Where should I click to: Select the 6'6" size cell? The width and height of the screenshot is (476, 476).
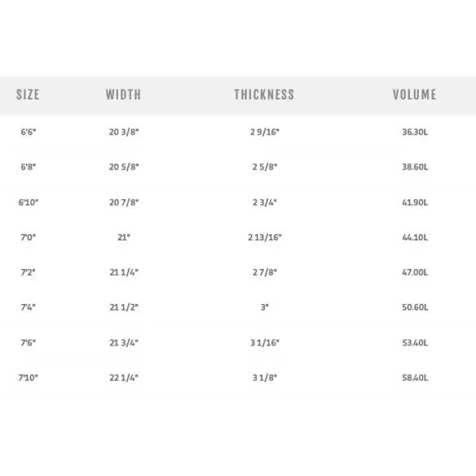(29, 132)
